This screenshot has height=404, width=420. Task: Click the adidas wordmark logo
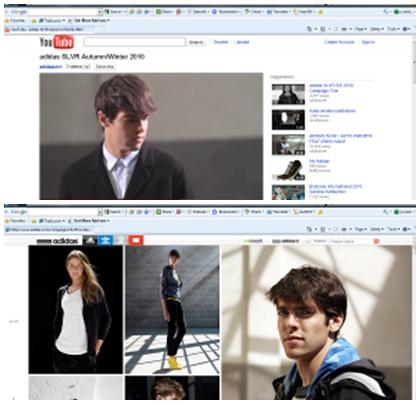coord(58,241)
